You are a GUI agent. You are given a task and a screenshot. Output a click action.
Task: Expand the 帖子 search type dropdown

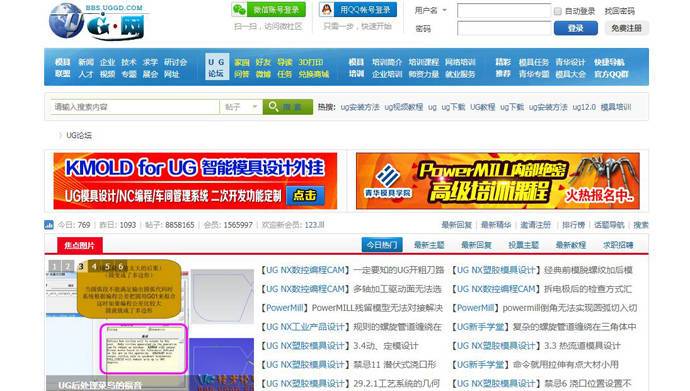coord(241,107)
